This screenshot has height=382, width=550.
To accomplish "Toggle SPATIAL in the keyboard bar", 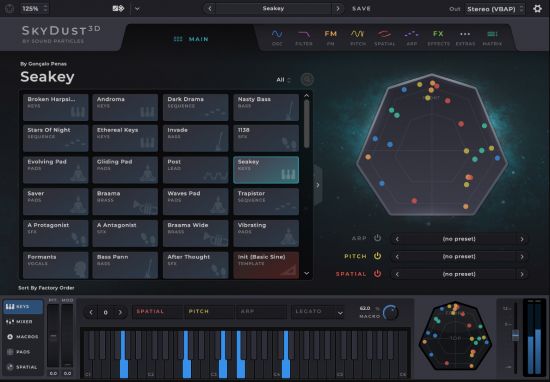I will pyautogui.click(x=157, y=311).
